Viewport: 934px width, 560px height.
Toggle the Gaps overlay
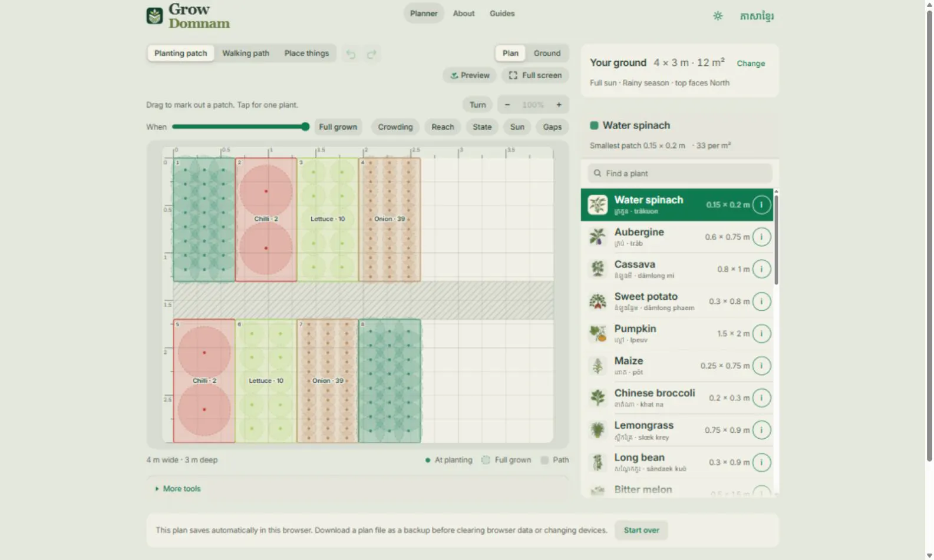(x=552, y=127)
